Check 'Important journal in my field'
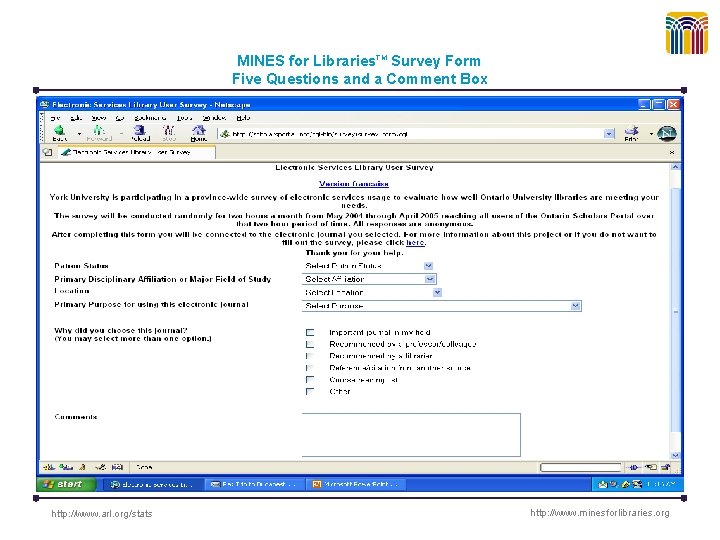The image size is (720, 540). coord(310,332)
